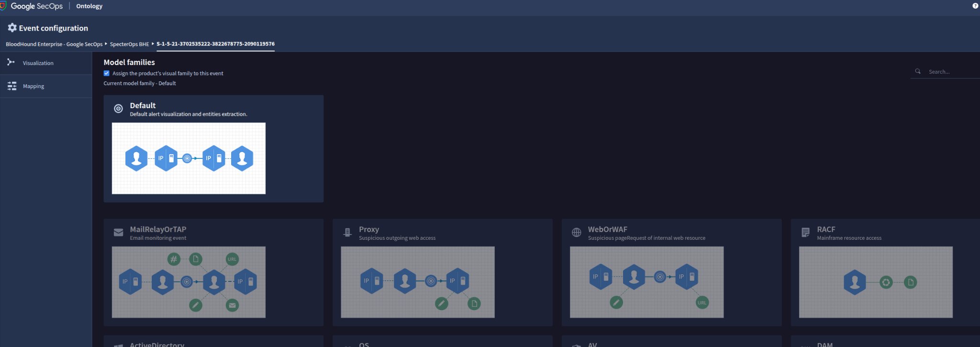This screenshot has height=347, width=980.
Task: Click the hash node in MailRelayOrTAP diagram
Action: [174, 259]
